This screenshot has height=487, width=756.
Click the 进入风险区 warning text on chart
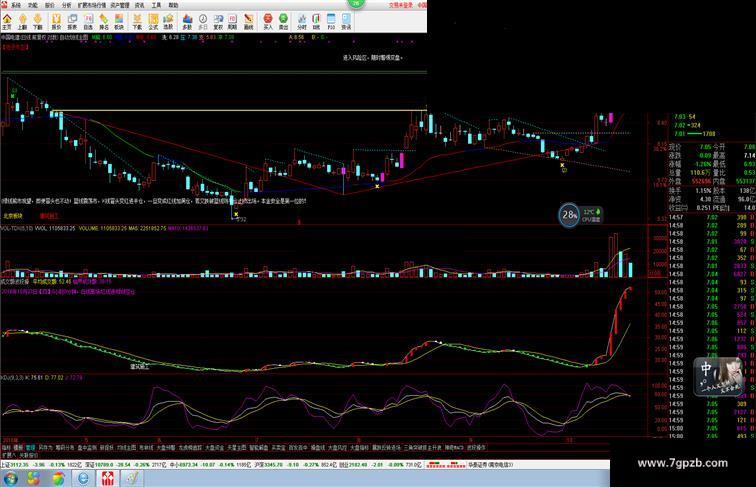point(372,57)
